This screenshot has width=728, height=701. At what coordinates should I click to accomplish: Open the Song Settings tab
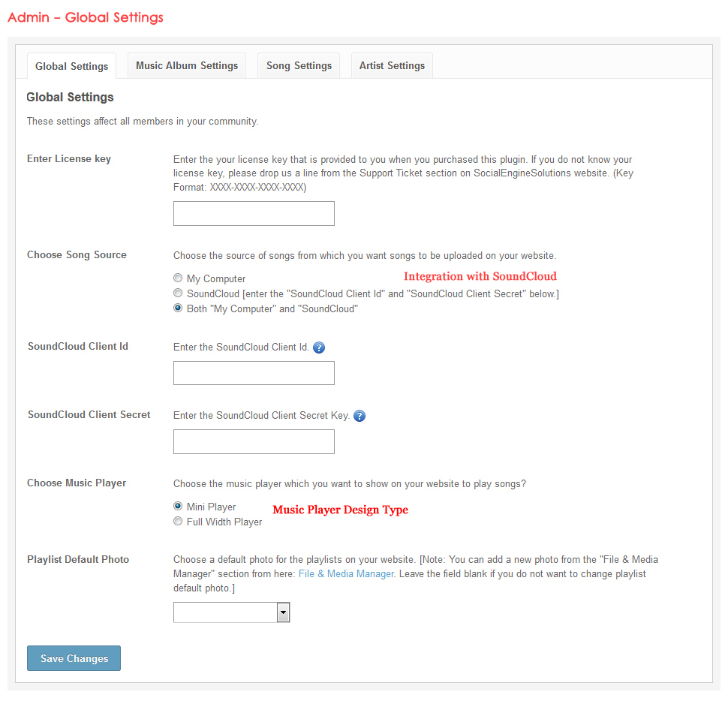[x=299, y=66]
